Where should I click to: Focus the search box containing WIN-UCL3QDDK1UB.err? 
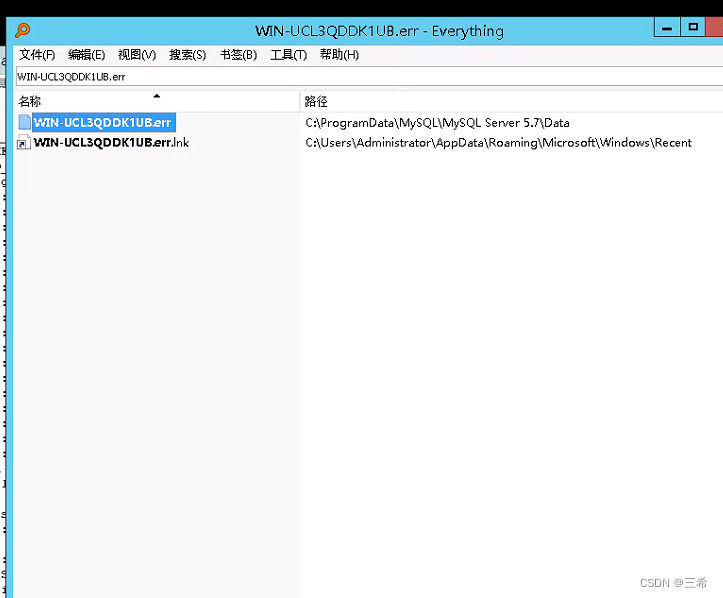369,77
